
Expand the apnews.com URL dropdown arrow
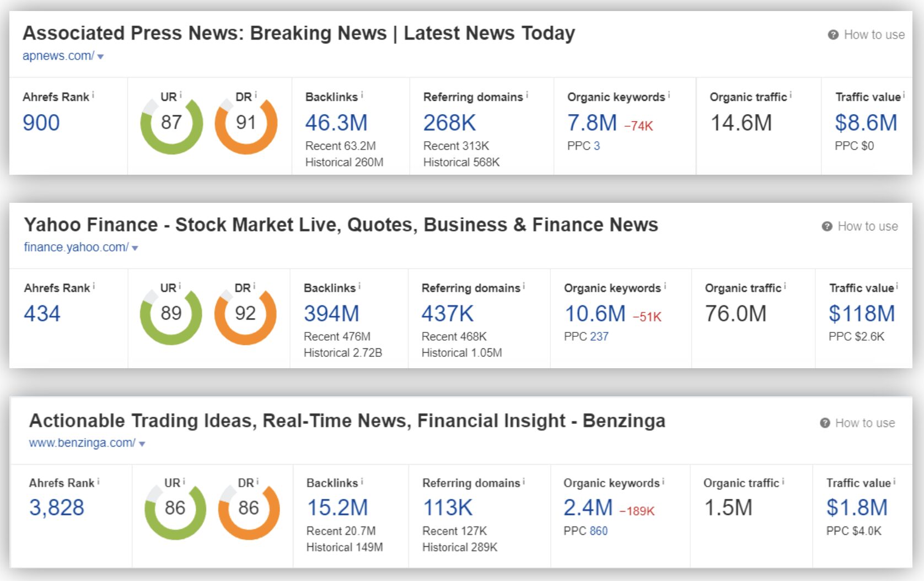[100, 57]
